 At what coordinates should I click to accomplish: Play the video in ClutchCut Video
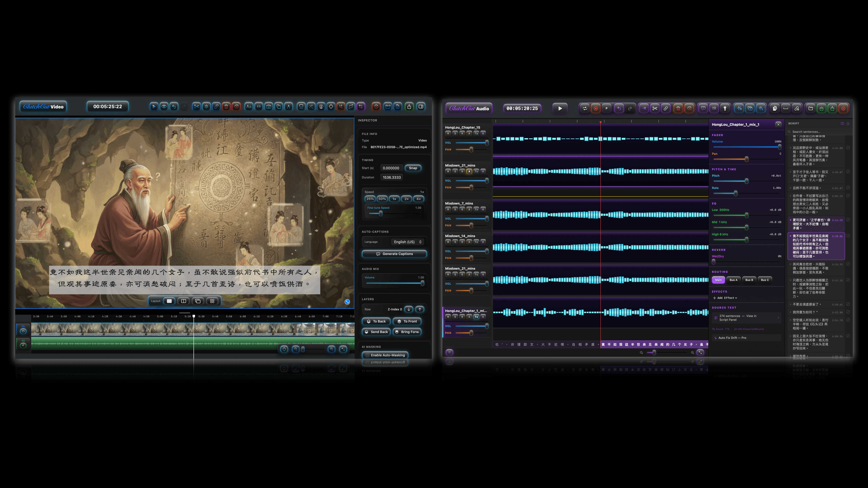coord(154,107)
